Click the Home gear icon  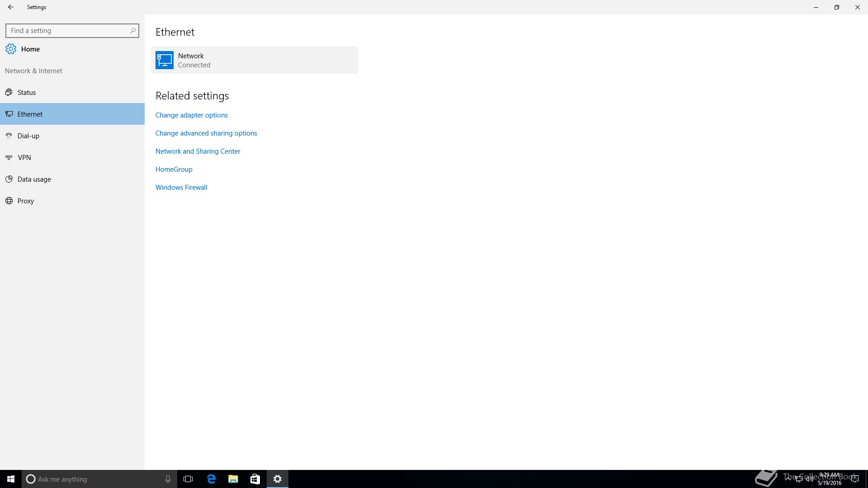tap(11, 49)
